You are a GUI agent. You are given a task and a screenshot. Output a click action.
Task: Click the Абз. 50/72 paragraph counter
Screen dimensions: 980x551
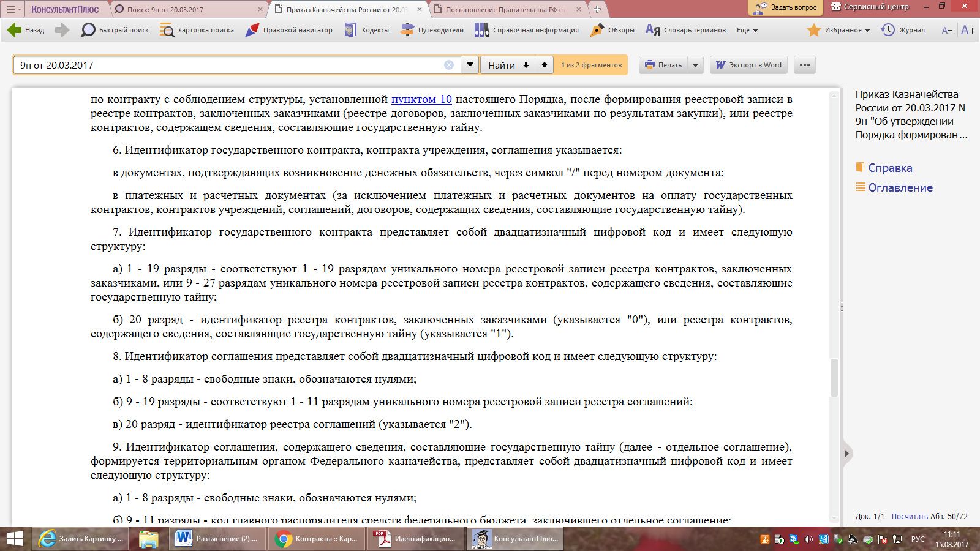pyautogui.click(x=949, y=517)
